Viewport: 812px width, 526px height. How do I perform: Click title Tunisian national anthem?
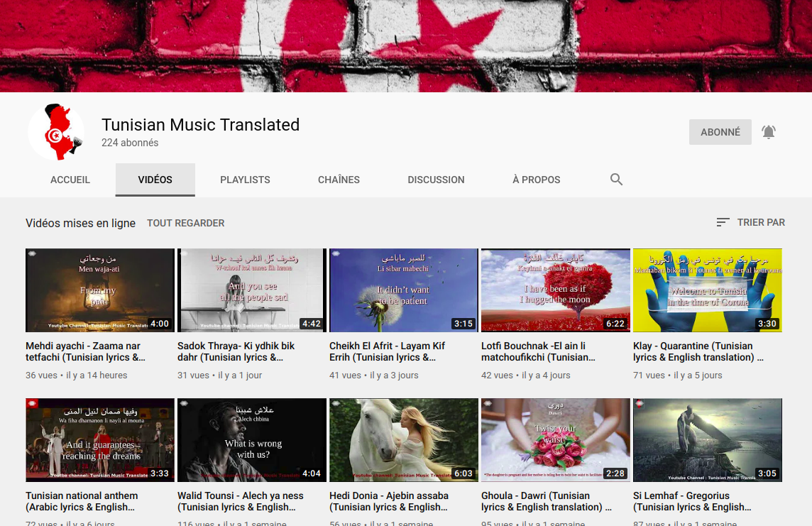82,501
